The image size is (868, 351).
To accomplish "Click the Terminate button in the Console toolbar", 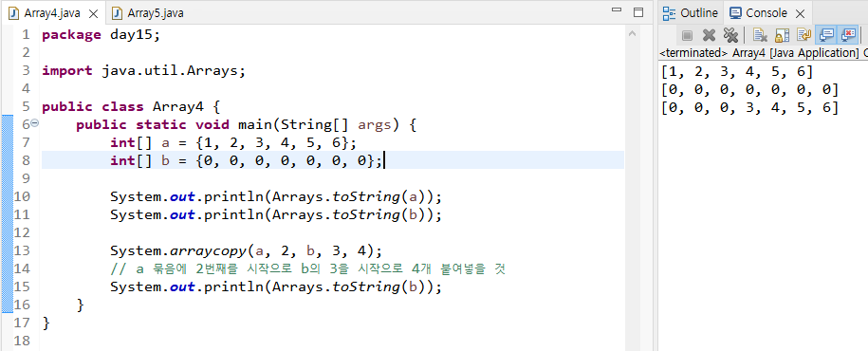I will [687, 35].
